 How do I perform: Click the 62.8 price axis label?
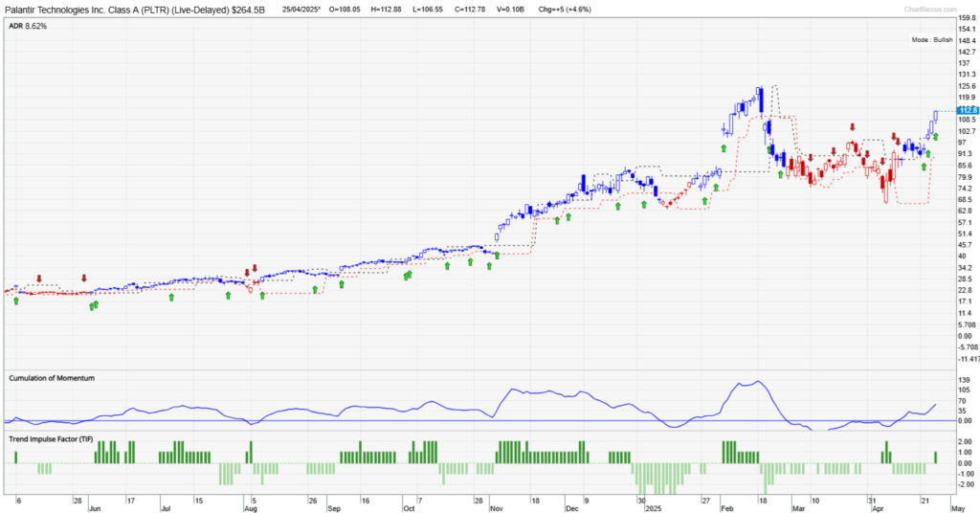tap(966, 211)
